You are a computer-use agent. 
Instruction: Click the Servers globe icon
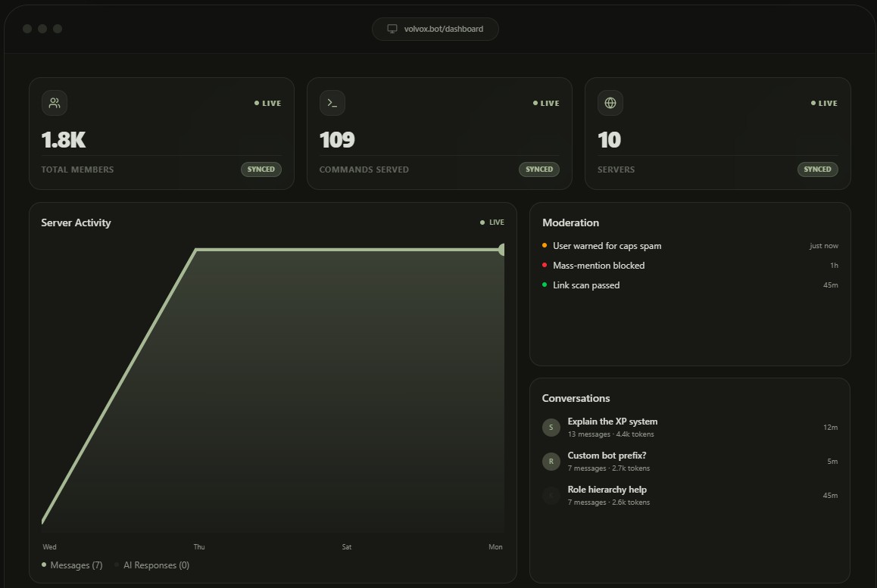click(x=610, y=103)
